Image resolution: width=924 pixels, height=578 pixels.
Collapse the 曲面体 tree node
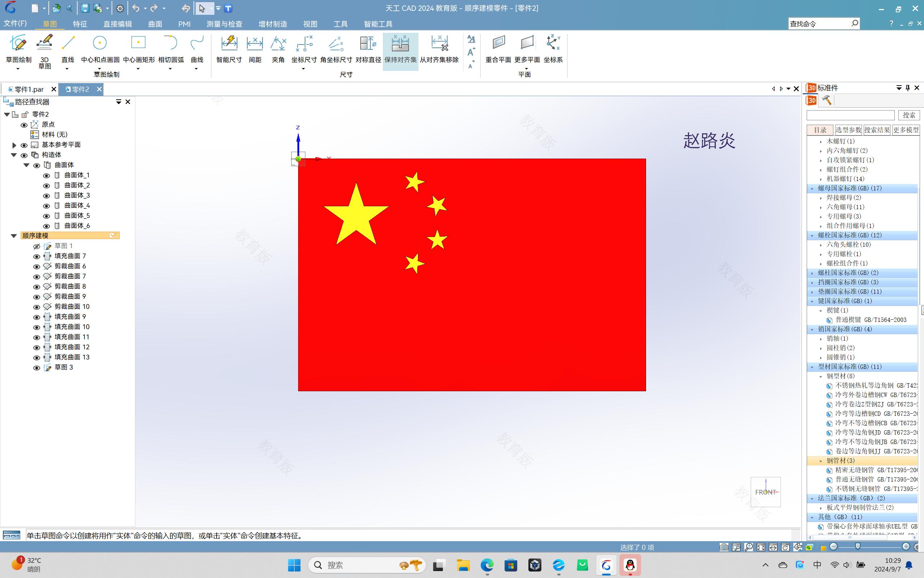[x=26, y=165]
